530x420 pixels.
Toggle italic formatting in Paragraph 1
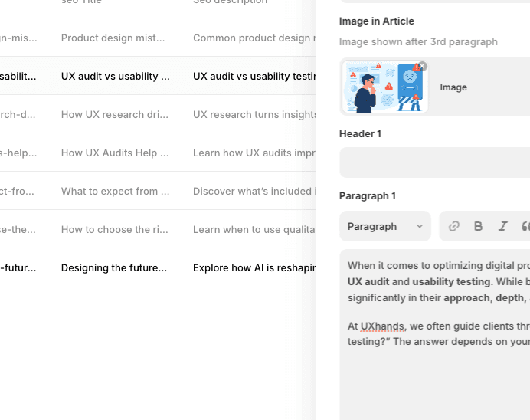coord(503,226)
